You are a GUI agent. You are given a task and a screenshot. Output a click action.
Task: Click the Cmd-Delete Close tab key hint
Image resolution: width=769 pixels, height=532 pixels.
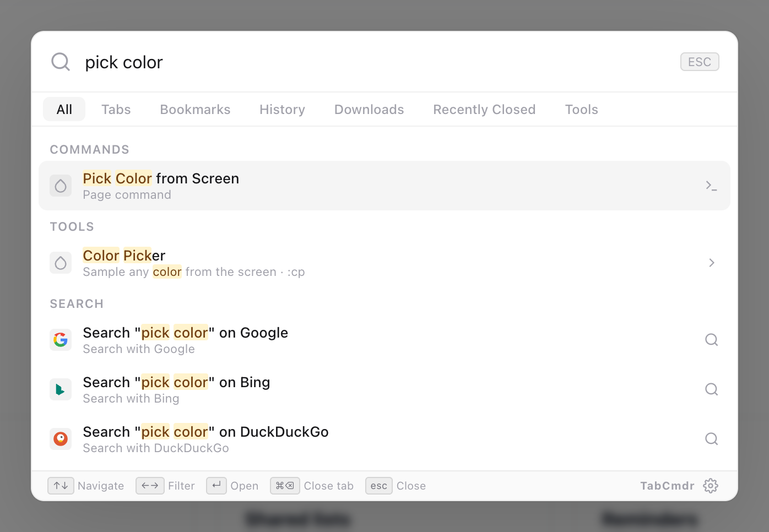coord(285,486)
